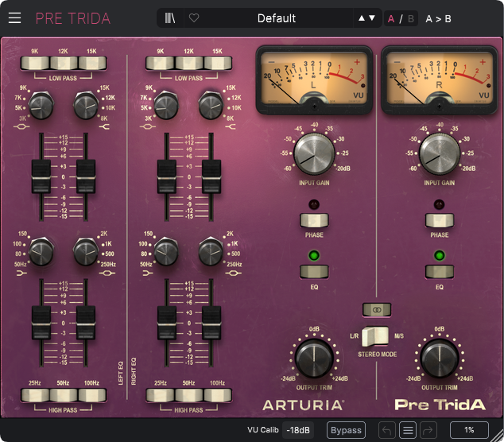The image size is (504, 442).
Task: Toggle the L channel EQ switch
Action: (314, 272)
